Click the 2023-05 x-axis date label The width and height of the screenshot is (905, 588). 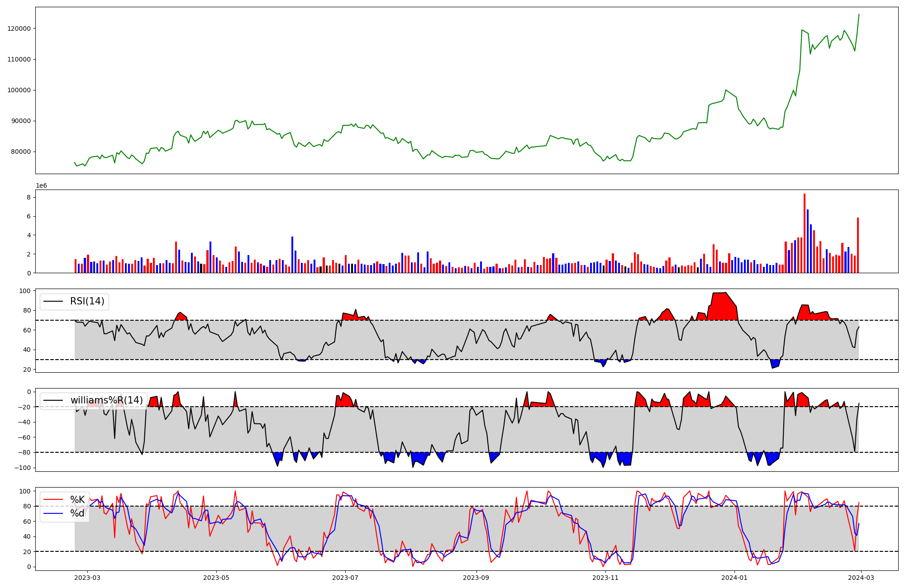tap(216, 578)
